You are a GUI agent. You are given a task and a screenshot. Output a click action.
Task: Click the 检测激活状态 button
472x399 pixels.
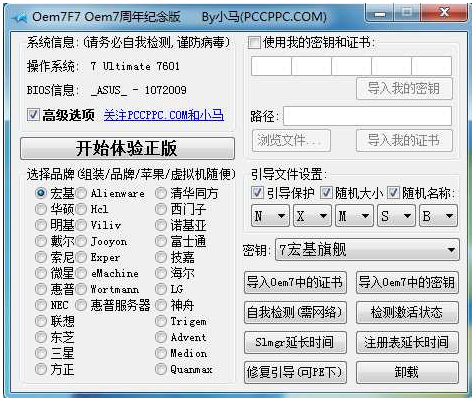coord(407,312)
